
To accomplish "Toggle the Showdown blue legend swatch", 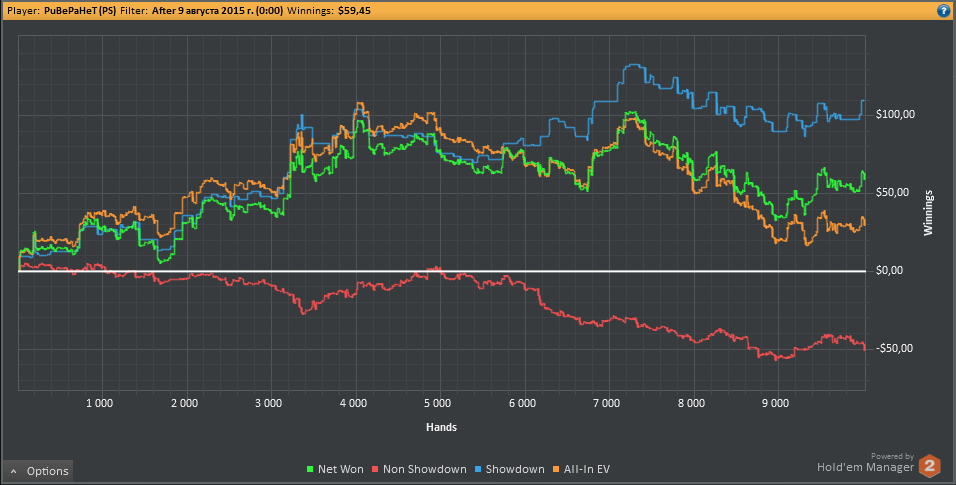I will [x=478, y=469].
